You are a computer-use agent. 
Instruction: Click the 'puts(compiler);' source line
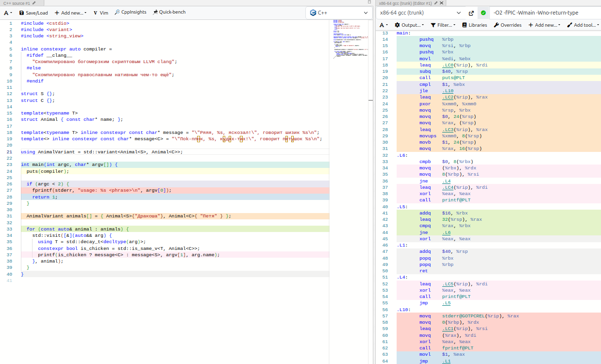coord(48,171)
